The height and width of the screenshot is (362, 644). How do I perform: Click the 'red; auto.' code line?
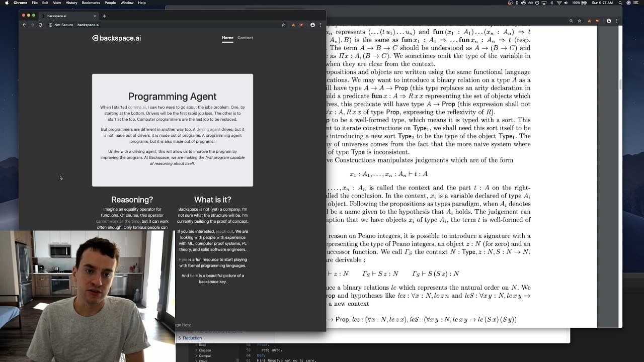click(x=272, y=350)
